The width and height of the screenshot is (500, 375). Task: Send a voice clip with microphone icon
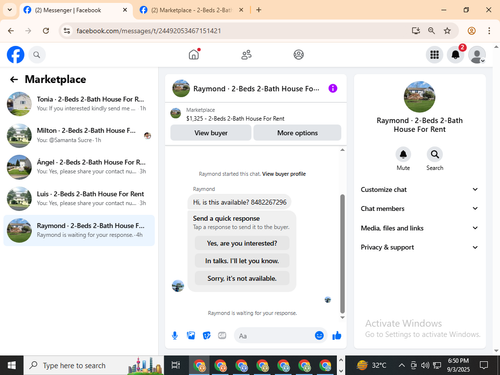(x=175, y=335)
